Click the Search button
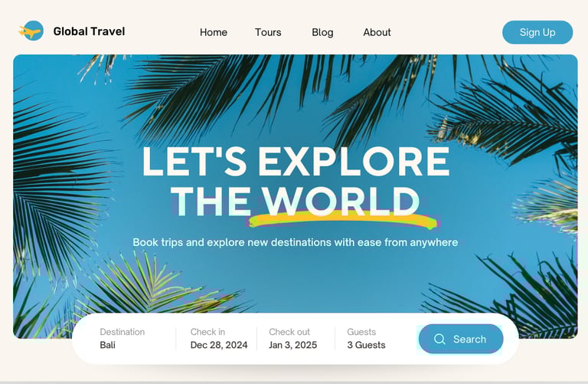Viewport: 588px width, 384px height. coord(461,339)
